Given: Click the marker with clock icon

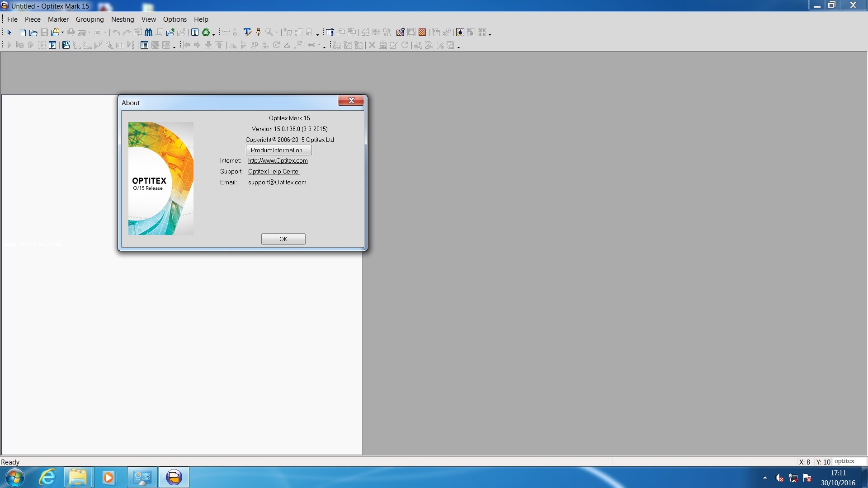Looking at the screenshot, I should coord(66,45).
